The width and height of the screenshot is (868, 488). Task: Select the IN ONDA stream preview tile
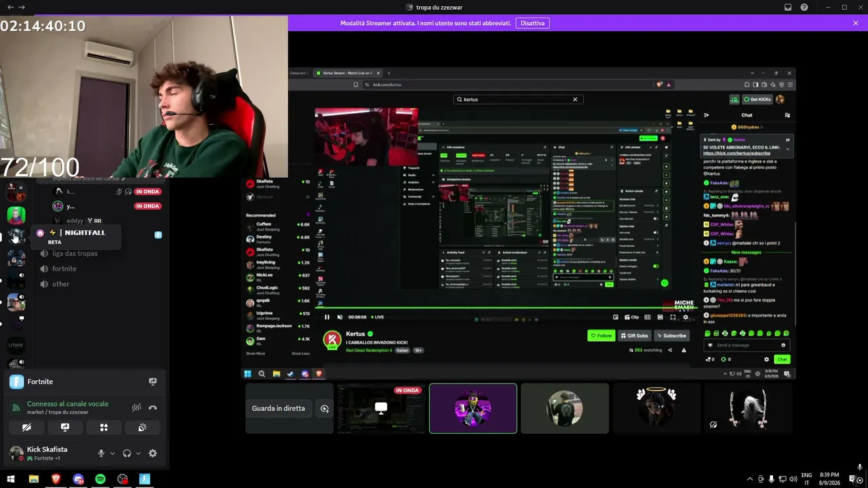[381, 408]
